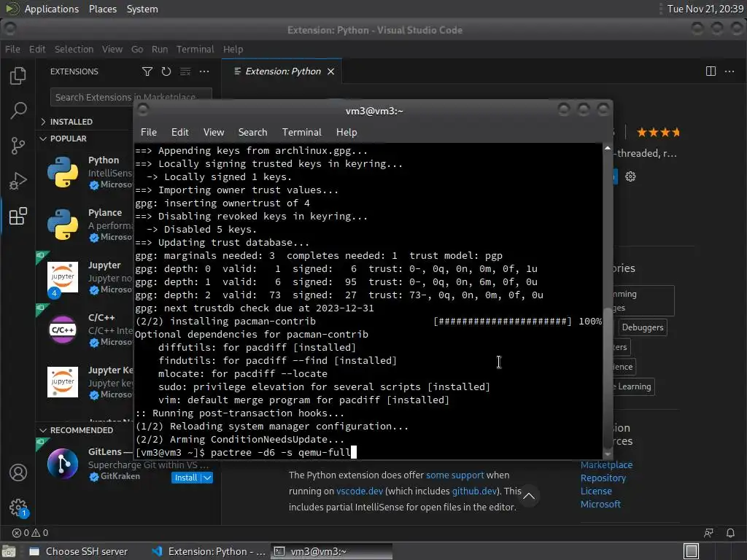Open the VS Code Selection menu
Image resolution: width=747 pixels, height=560 pixels.
point(74,49)
